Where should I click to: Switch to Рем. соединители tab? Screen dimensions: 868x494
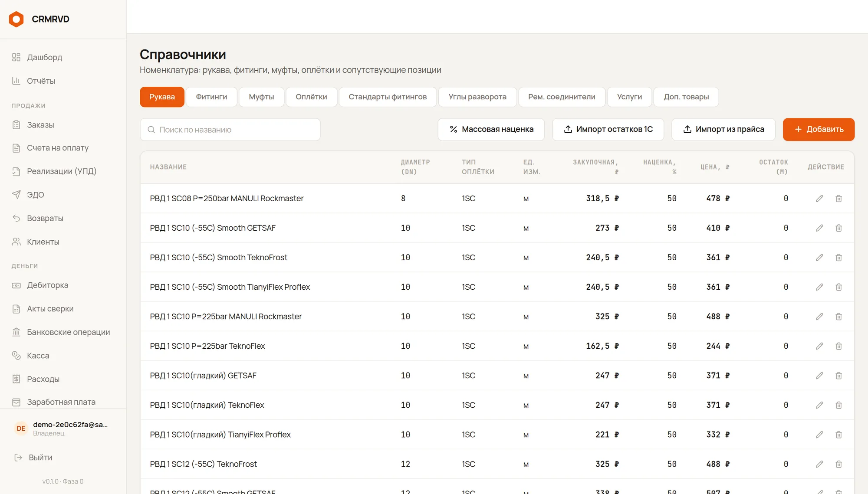(x=562, y=97)
